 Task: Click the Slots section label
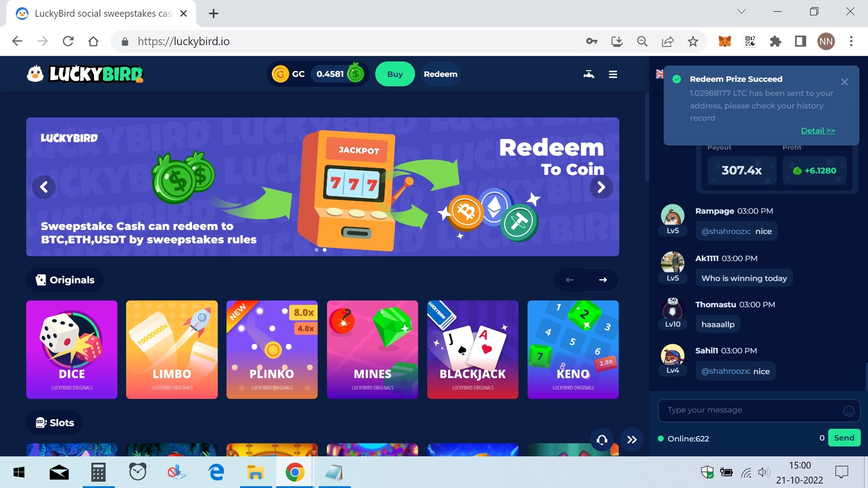pos(55,422)
